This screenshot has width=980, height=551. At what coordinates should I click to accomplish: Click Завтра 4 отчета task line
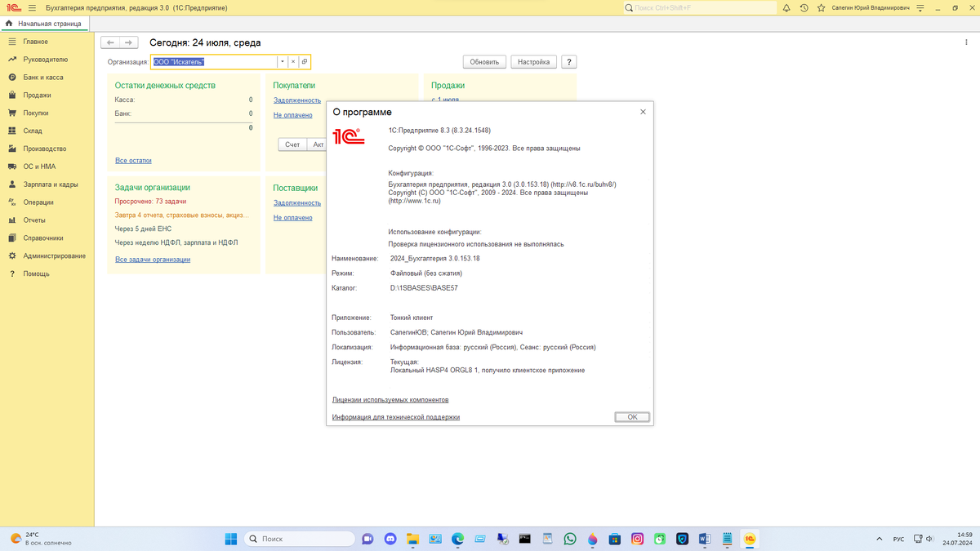(182, 216)
